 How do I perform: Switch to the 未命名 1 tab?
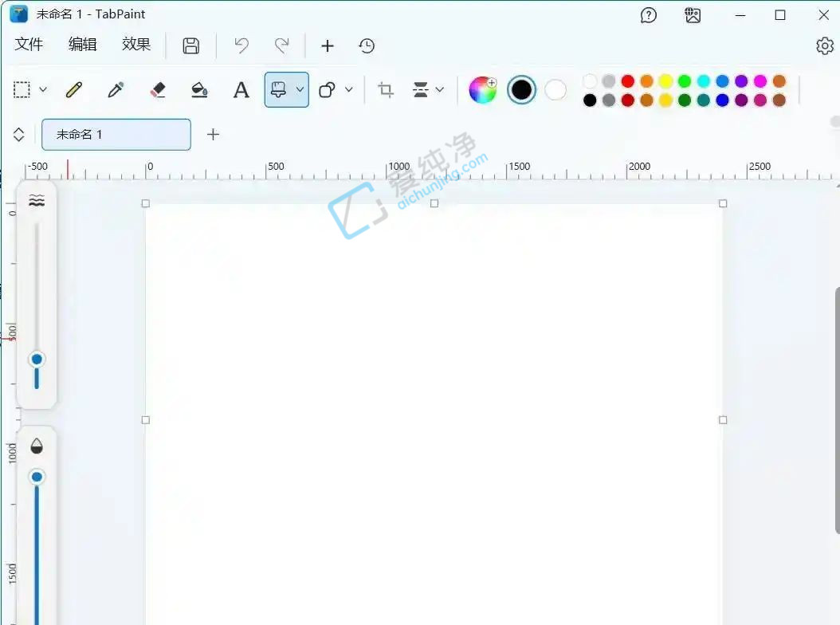(x=116, y=135)
